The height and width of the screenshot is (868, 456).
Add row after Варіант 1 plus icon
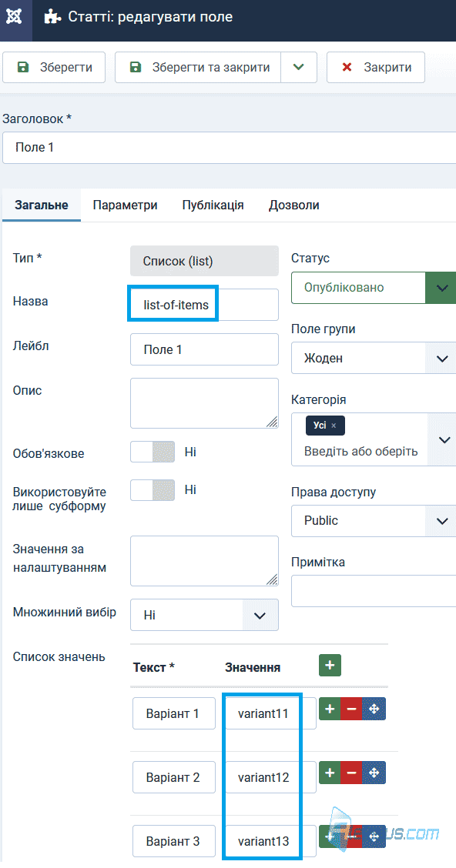click(x=330, y=709)
